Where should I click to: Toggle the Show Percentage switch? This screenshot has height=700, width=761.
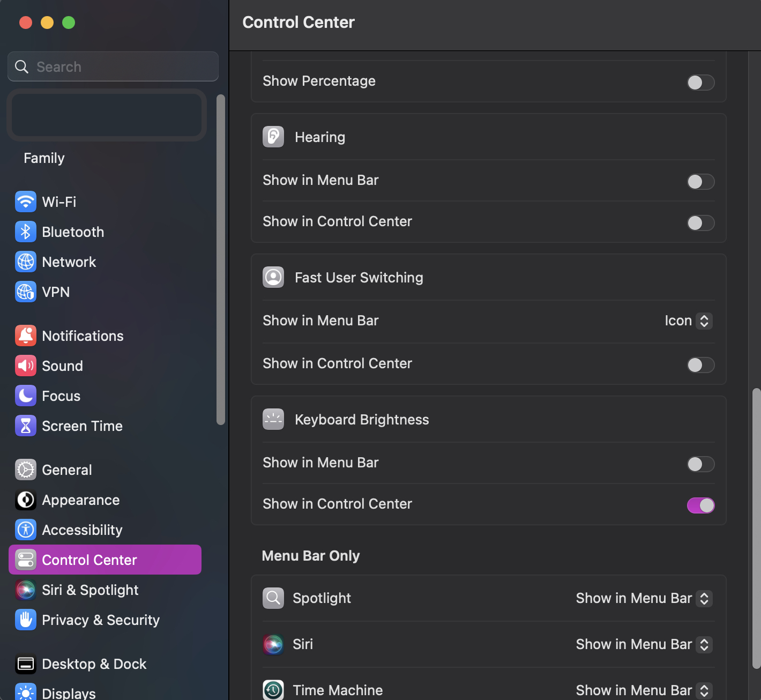[x=701, y=83]
